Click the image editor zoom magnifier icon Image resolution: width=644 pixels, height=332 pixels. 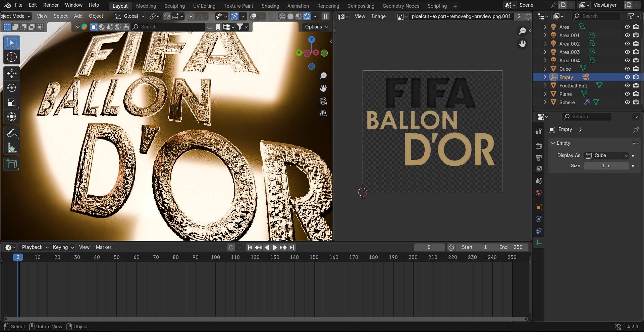click(522, 31)
